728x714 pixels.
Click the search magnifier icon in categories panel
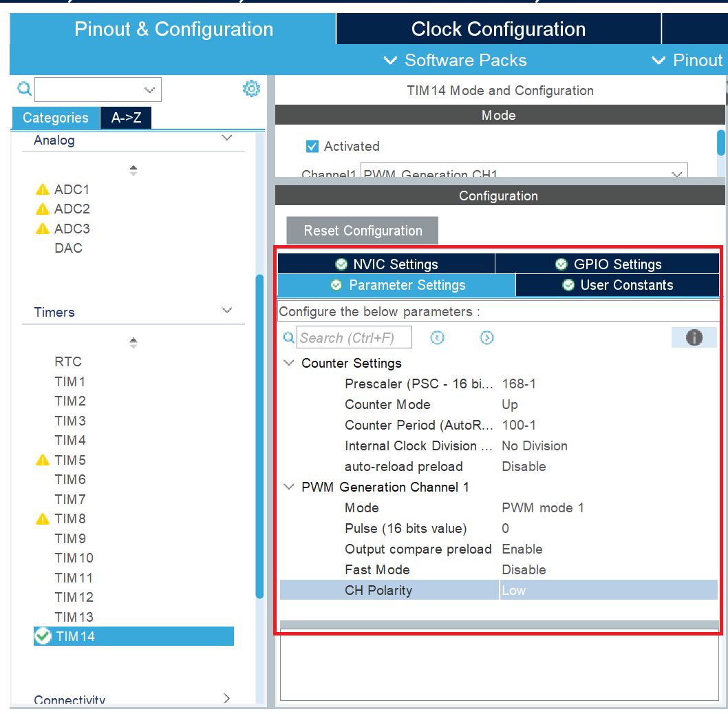24,88
